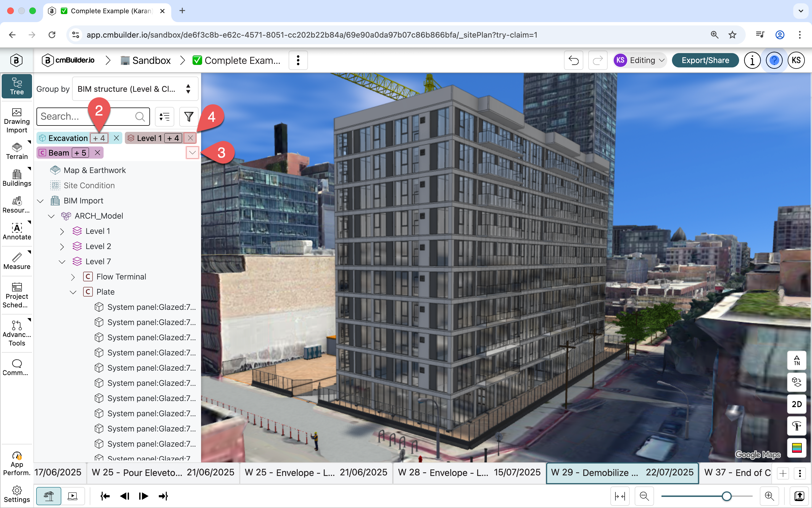Expand the Flow Terminal category
Viewport: 812px width, 508px height.
click(x=73, y=277)
